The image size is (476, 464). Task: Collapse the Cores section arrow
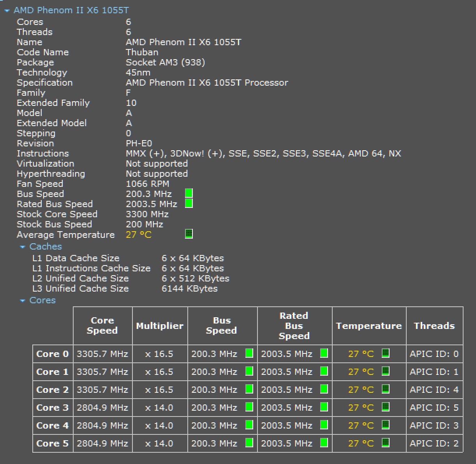click(x=23, y=301)
